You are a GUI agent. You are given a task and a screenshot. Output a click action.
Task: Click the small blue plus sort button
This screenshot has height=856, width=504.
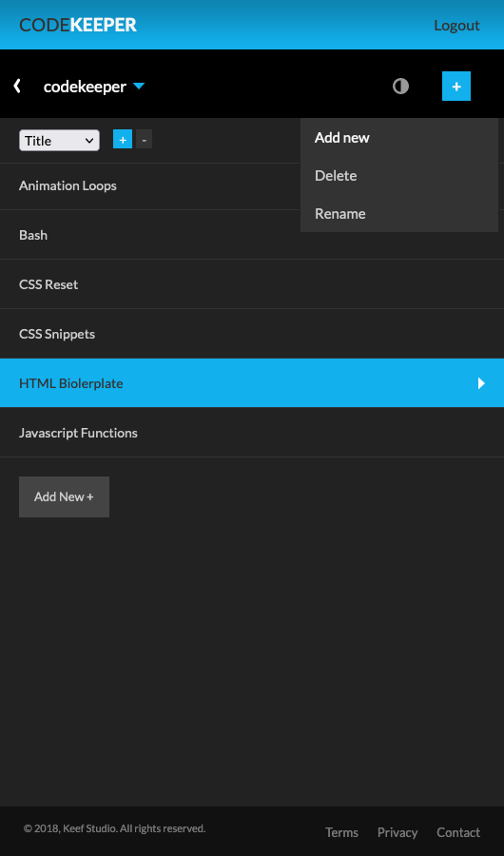(x=123, y=139)
